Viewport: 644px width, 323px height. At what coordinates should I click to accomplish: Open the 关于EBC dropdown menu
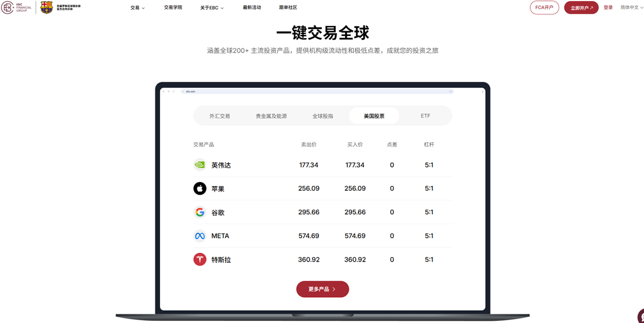click(210, 8)
